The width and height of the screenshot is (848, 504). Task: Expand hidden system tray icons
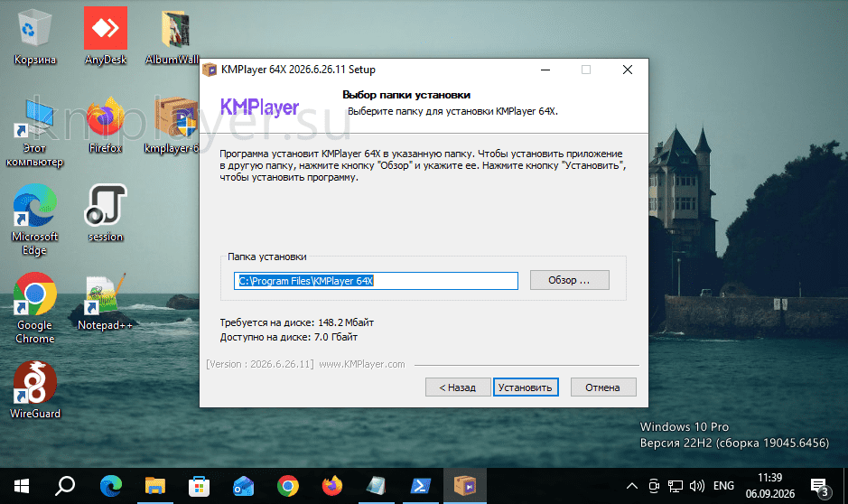[x=631, y=486]
